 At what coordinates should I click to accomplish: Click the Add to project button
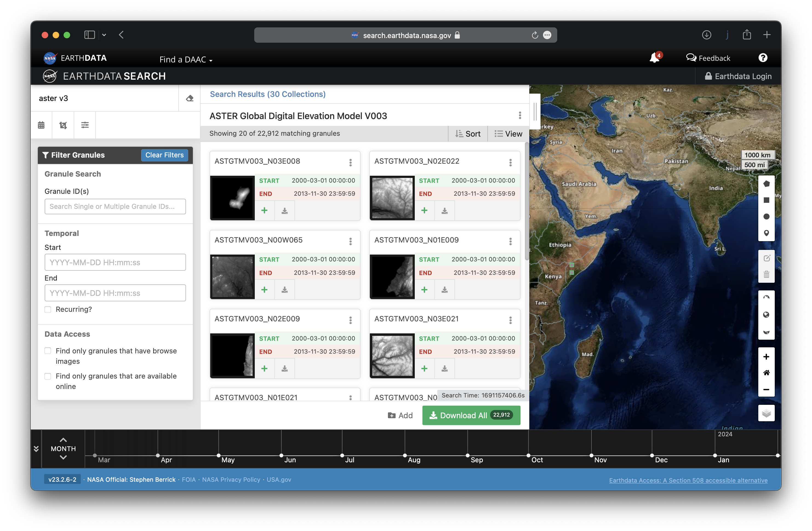click(400, 415)
